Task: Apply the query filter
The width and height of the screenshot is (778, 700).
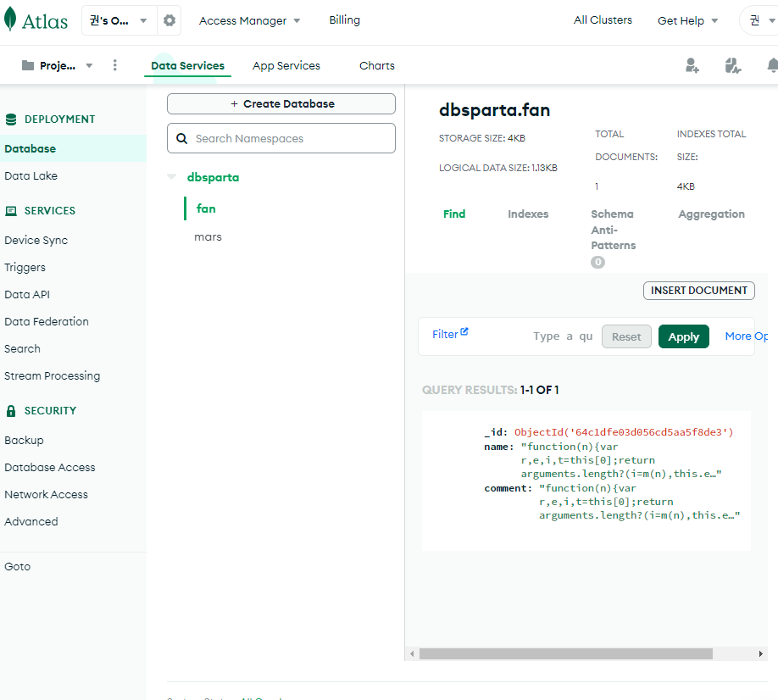Action: click(683, 336)
